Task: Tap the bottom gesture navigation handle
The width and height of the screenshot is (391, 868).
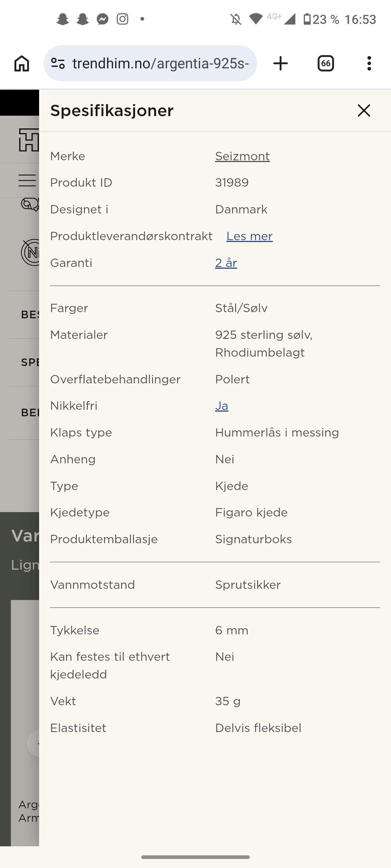Action: (195, 857)
